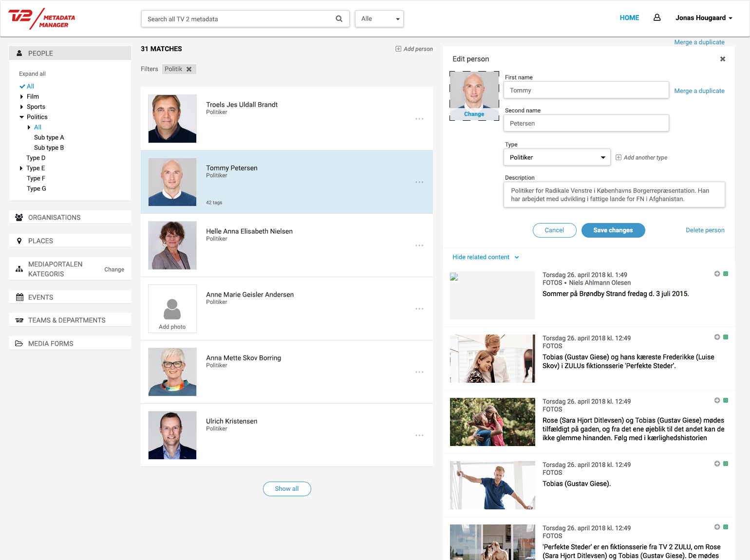Open options menu for Anna Mette Skov Borring

(419, 372)
